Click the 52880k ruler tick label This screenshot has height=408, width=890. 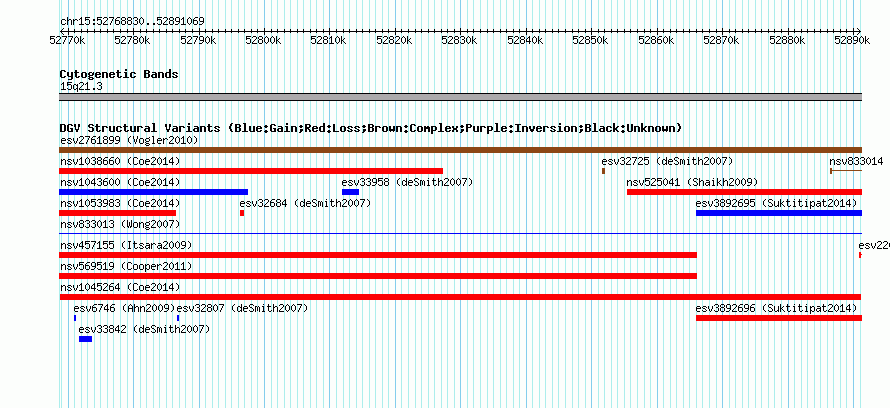(787, 40)
